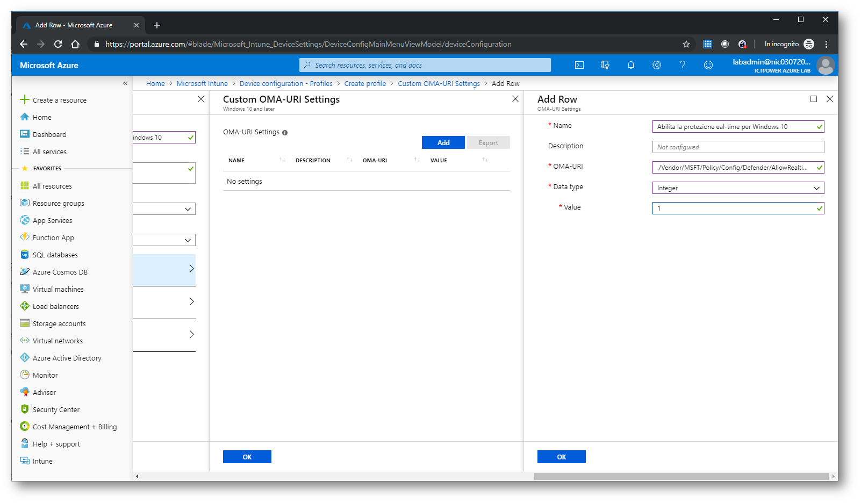Go to Device configuration - Profiles breadcrumb

tap(286, 83)
